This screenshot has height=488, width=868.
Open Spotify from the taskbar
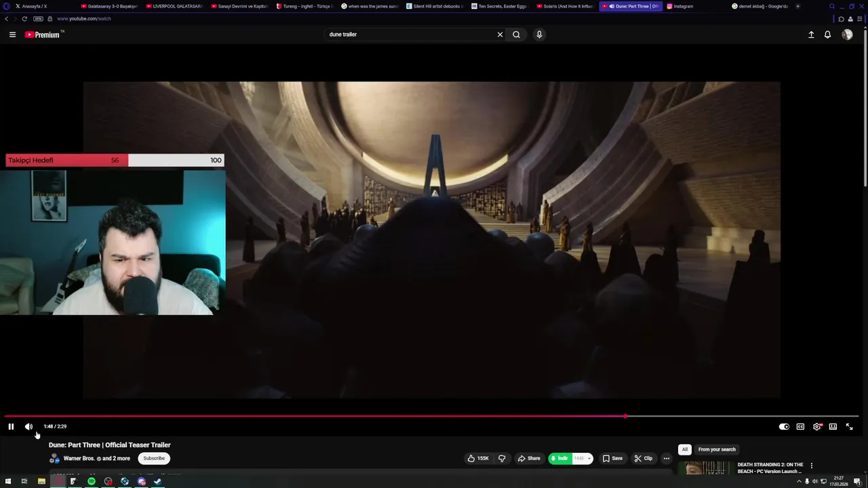(92, 481)
